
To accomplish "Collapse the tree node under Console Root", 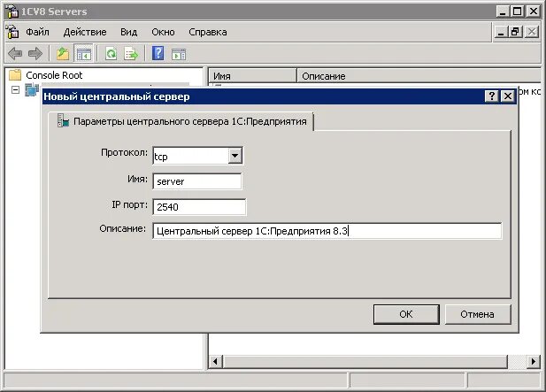I will click(x=15, y=90).
